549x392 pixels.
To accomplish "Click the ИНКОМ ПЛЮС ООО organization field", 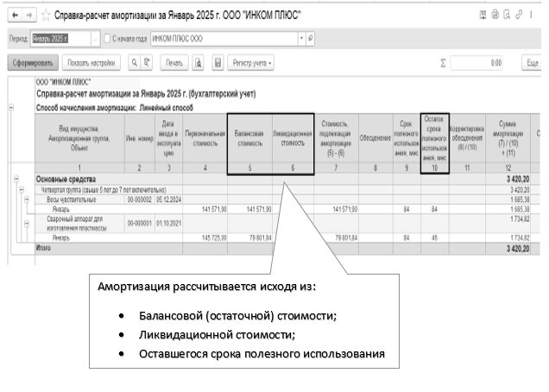I will pos(224,39).
